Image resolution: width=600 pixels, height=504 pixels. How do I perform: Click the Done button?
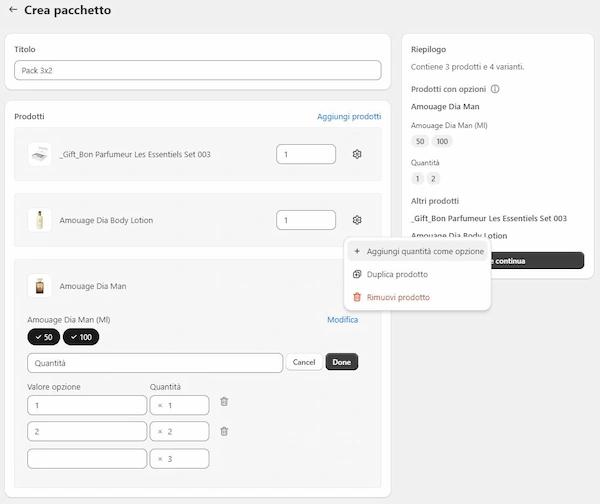(x=342, y=362)
